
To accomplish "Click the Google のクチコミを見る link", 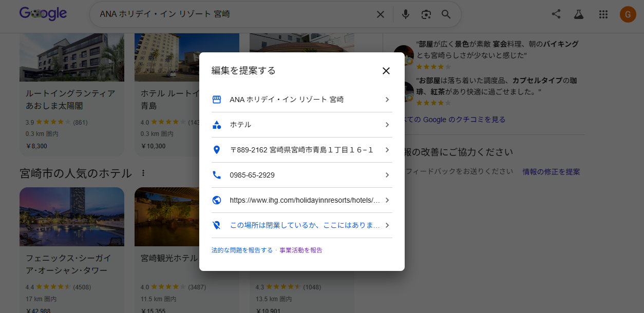I will click(456, 120).
